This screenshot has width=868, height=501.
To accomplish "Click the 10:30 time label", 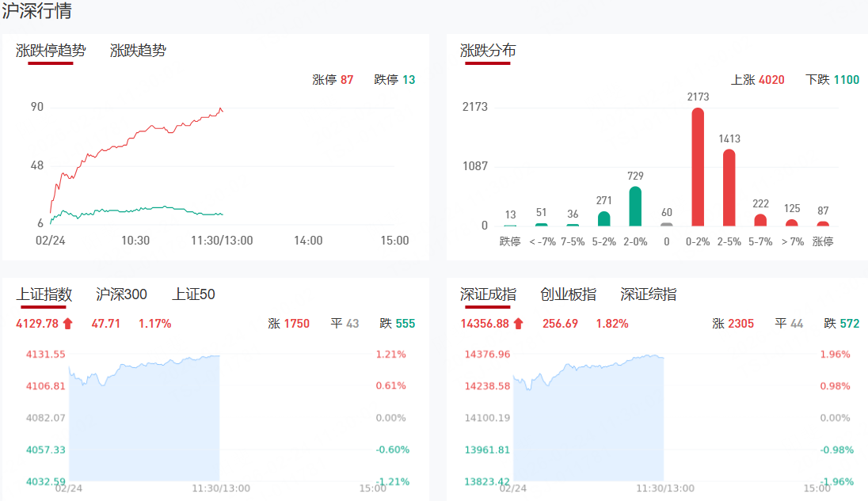I will 135,241.
